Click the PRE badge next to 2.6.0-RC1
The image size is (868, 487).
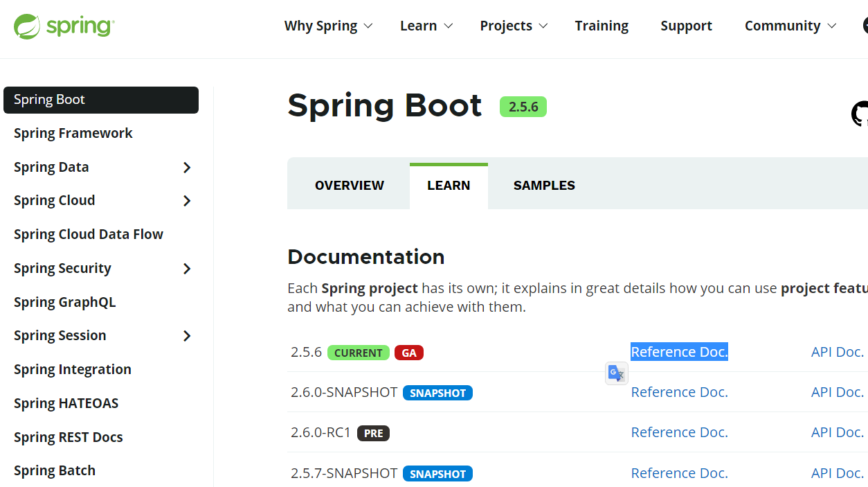coord(373,433)
